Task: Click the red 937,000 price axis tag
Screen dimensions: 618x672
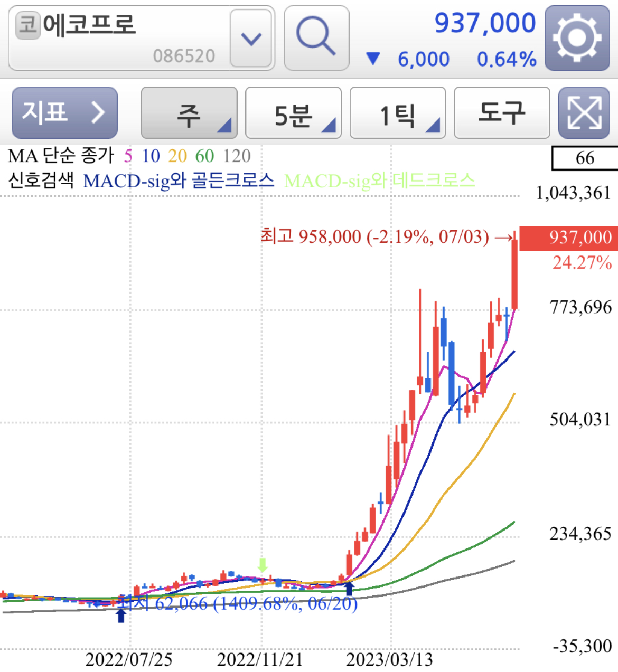Action: tap(569, 238)
